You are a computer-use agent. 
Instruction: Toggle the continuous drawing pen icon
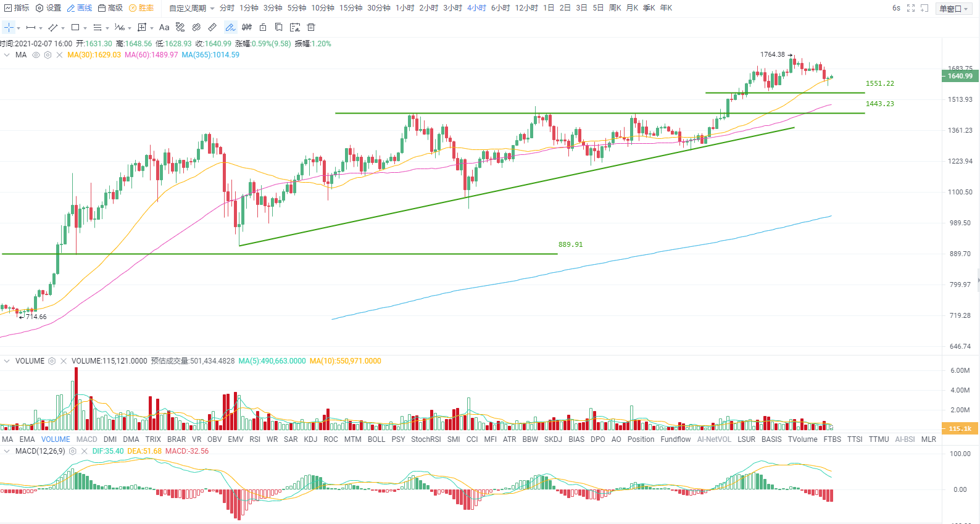point(230,27)
